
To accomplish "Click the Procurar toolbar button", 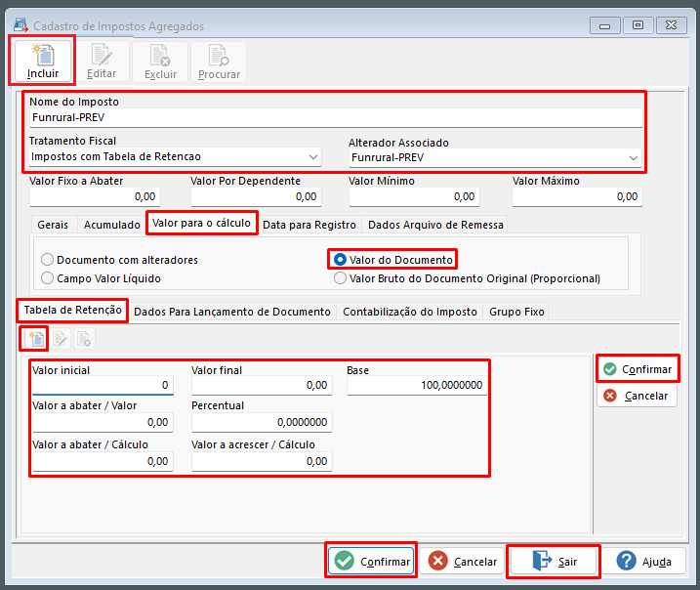I will coord(219,62).
